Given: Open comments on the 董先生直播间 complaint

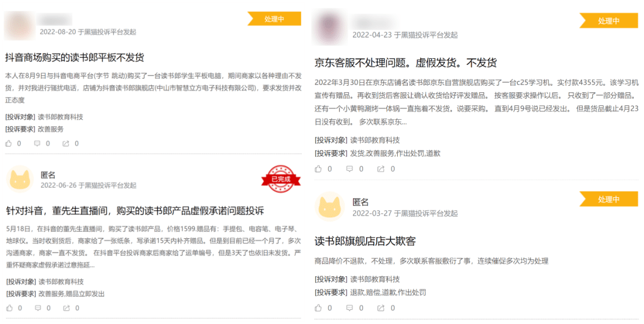Looking at the screenshot, I should tap(38, 308).
